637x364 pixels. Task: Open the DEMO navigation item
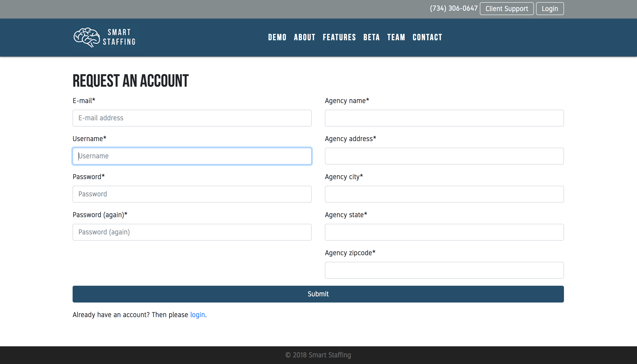tap(277, 37)
